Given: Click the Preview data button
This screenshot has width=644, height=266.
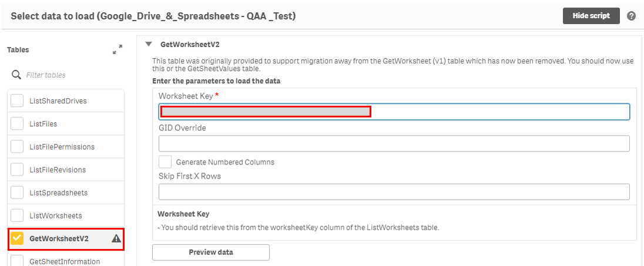Looking at the screenshot, I should (x=211, y=252).
